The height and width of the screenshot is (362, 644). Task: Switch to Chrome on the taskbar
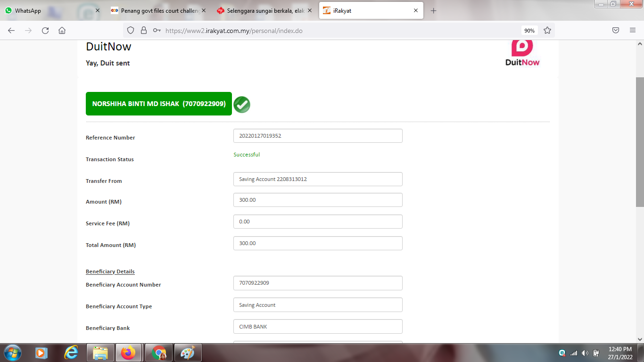coord(159,353)
